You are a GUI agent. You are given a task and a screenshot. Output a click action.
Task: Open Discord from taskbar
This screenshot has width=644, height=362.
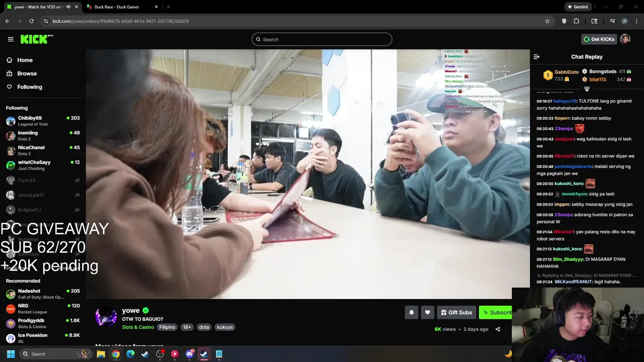click(189, 354)
